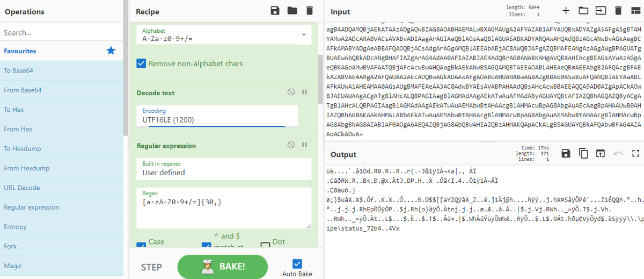Add a new input tab
Image resolution: width=644 pixels, height=279 pixels.
[566, 11]
